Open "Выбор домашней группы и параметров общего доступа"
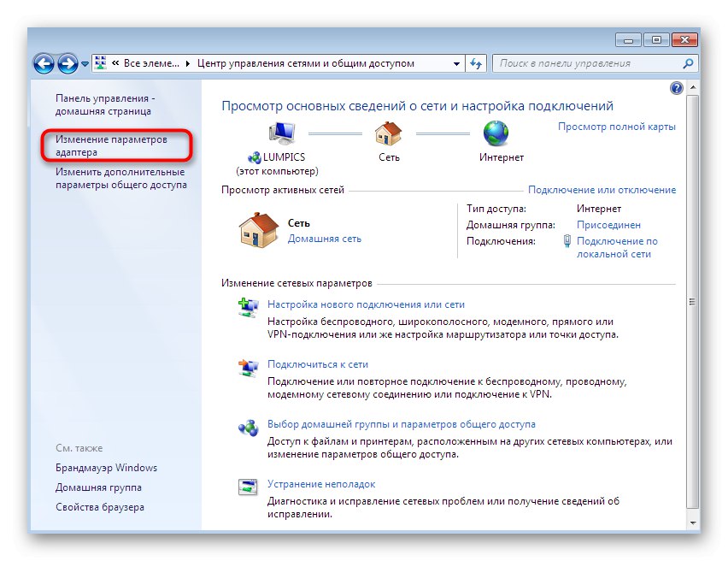Image resolution: width=728 pixels, height=561 pixels. click(x=401, y=424)
